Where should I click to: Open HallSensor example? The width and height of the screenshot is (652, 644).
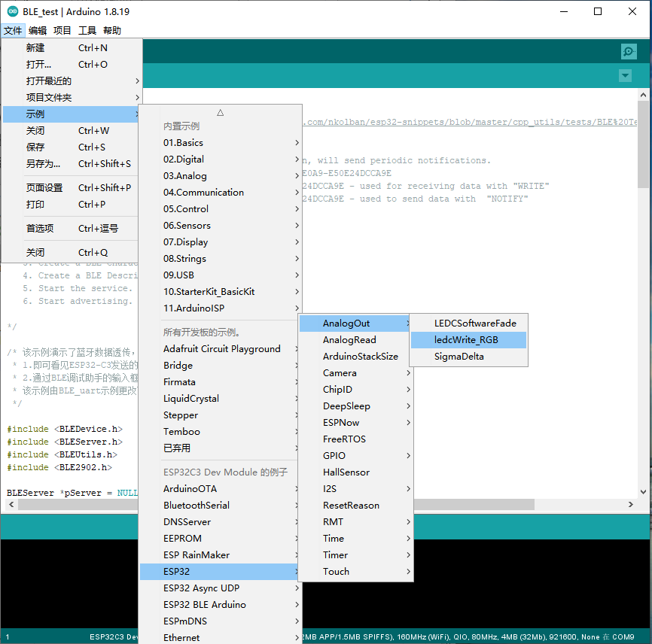click(x=356, y=472)
